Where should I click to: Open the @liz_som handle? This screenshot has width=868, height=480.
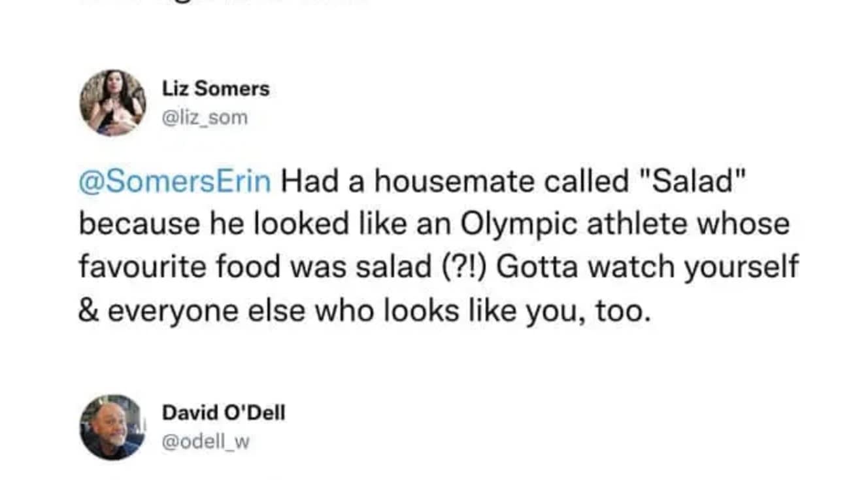click(x=205, y=118)
